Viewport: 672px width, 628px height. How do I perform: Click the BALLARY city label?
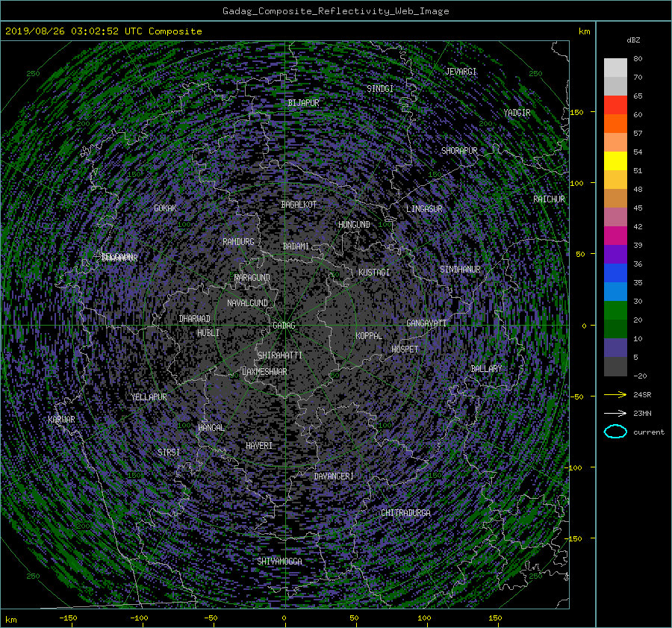486,369
